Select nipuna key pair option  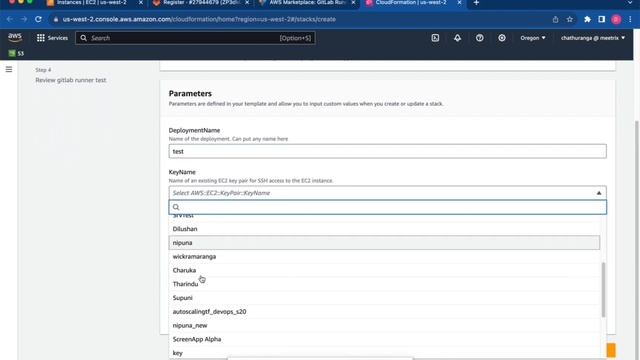coord(384,243)
